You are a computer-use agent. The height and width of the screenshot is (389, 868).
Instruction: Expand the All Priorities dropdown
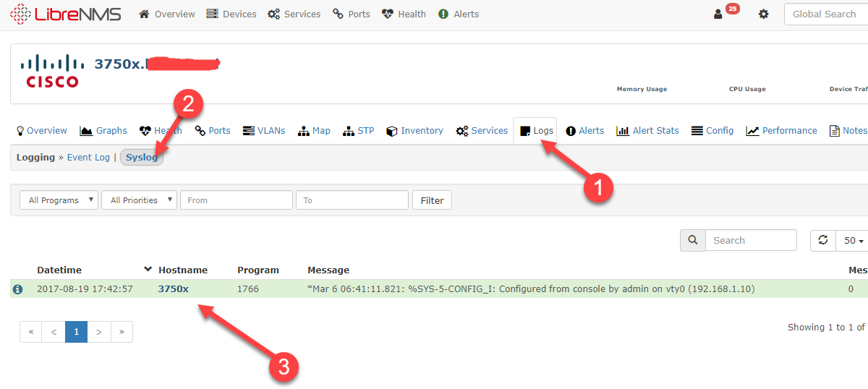tap(140, 200)
